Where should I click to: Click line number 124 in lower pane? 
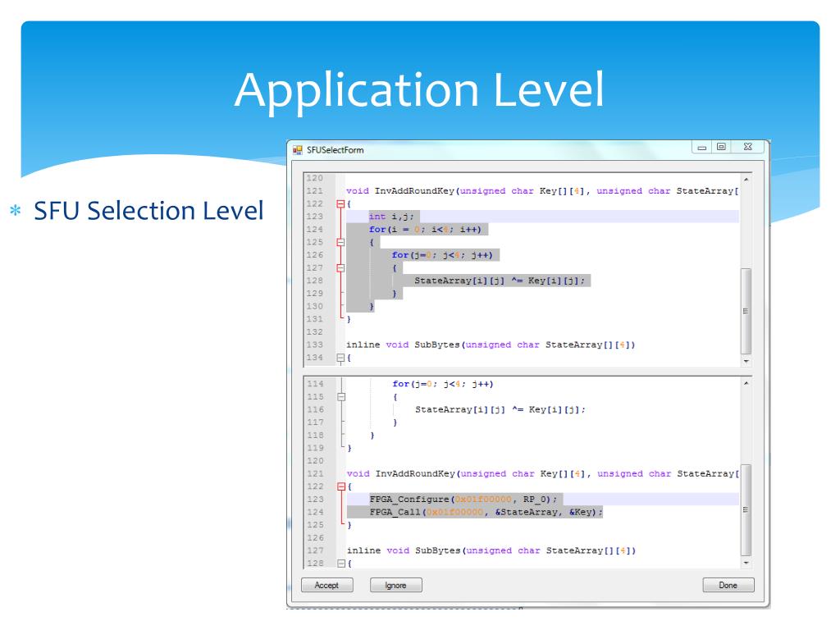point(316,512)
